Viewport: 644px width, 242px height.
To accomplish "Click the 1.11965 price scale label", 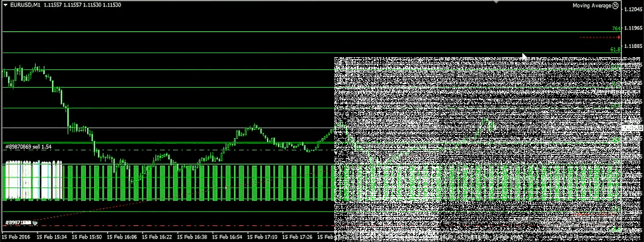I will tap(633, 28).
